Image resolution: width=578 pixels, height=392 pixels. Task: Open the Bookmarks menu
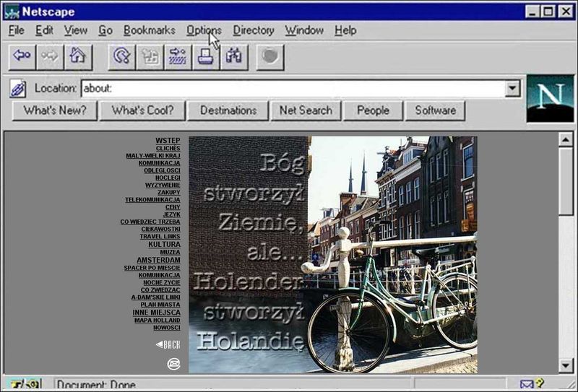tap(150, 30)
